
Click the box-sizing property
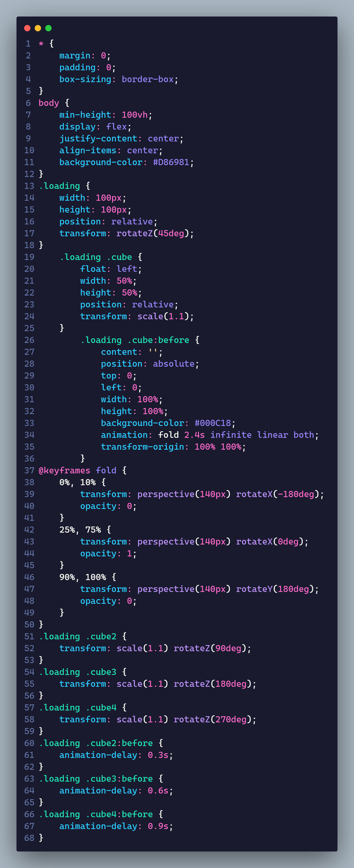click(x=85, y=79)
